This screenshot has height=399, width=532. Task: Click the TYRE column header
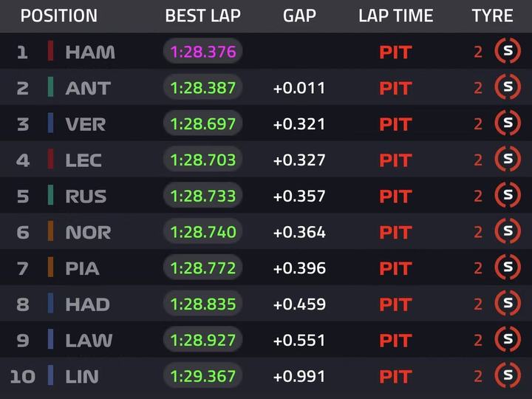click(492, 16)
